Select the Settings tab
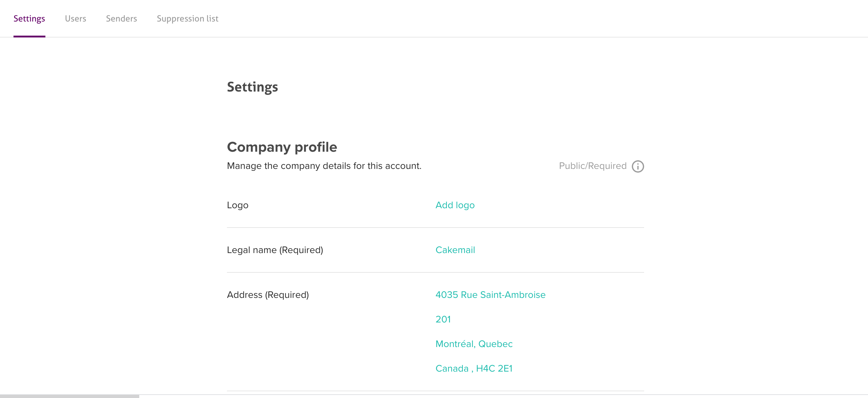The height and width of the screenshot is (398, 868). (29, 18)
